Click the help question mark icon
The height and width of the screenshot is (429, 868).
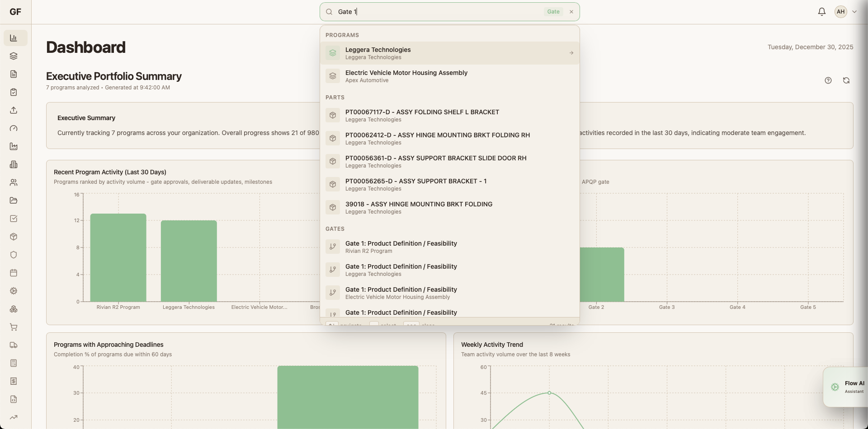828,80
